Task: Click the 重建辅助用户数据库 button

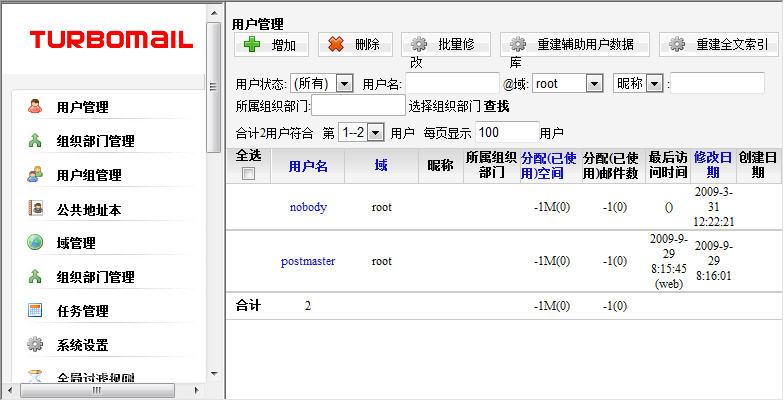Action: (575, 44)
